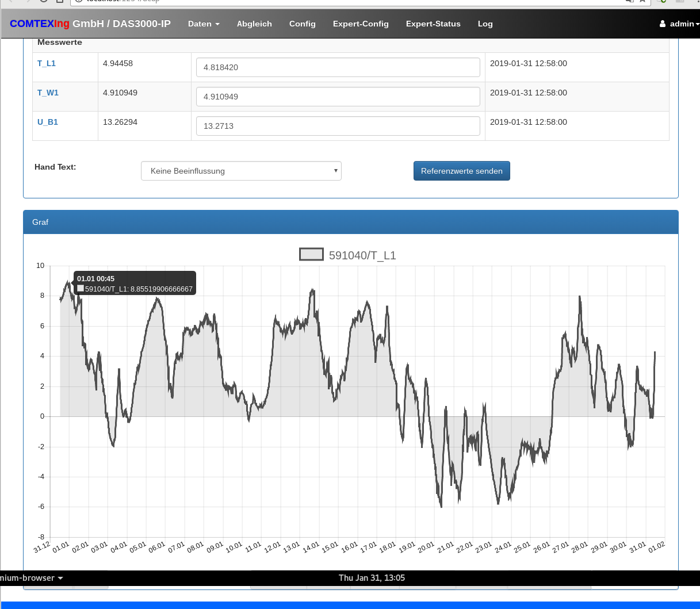
Task: Click the clock in the top bar
Action: pos(372,578)
